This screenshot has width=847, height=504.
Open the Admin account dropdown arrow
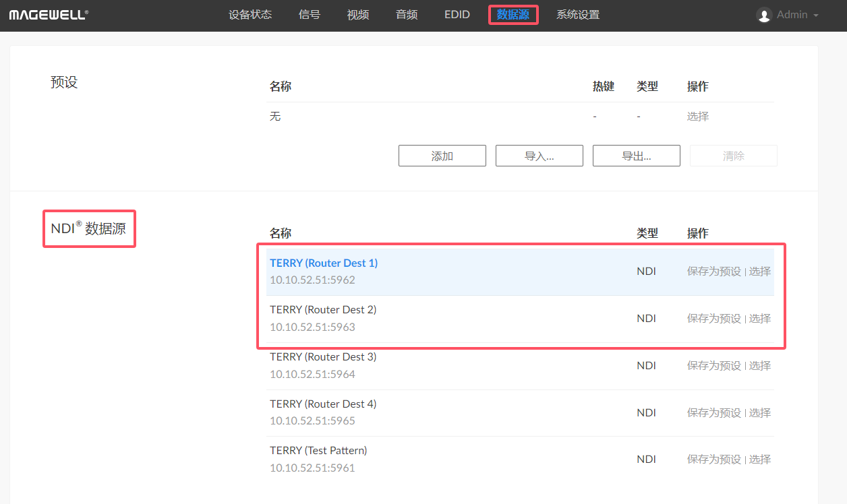click(x=816, y=15)
